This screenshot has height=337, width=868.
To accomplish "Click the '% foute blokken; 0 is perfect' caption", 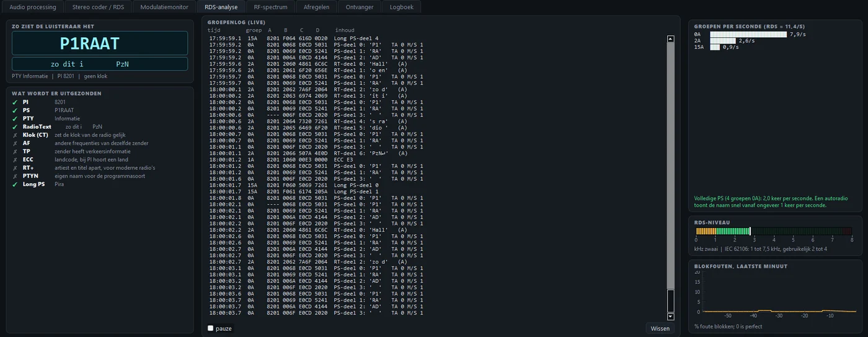I will [728, 326].
